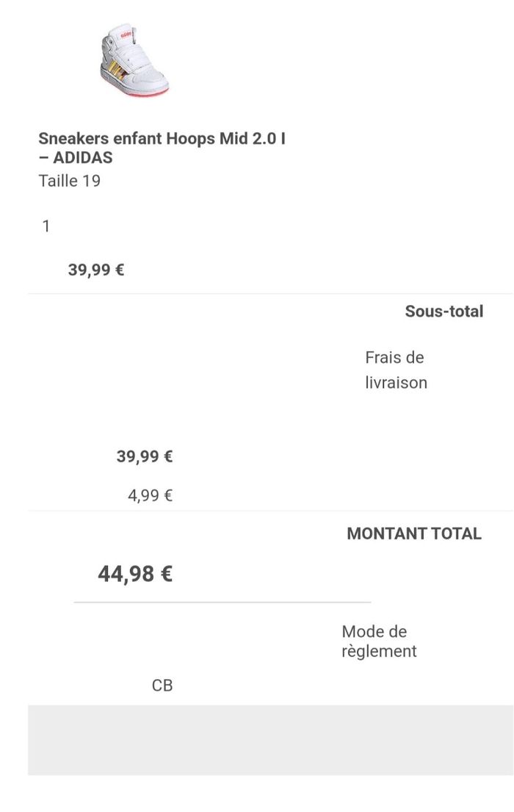
Task: Click the 4,99 € delivery fee amount
Action: point(151,495)
